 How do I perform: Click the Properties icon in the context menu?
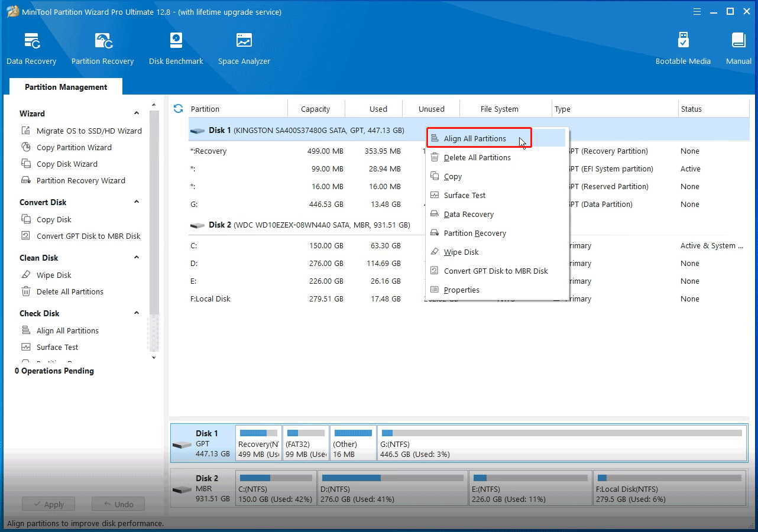click(435, 290)
